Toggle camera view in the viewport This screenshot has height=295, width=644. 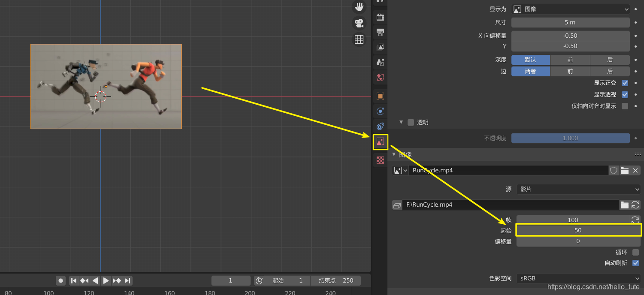tap(359, 23)
